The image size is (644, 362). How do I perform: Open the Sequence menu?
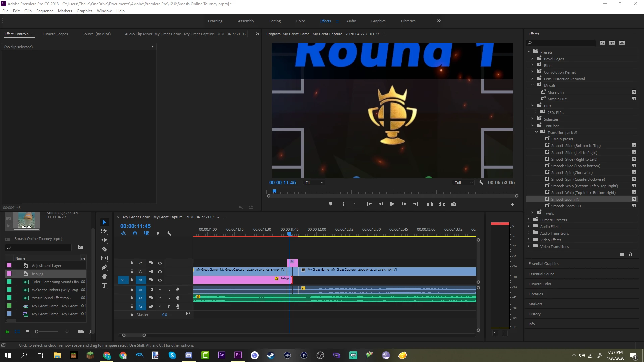pyautogui.click(x=45, y=11)
